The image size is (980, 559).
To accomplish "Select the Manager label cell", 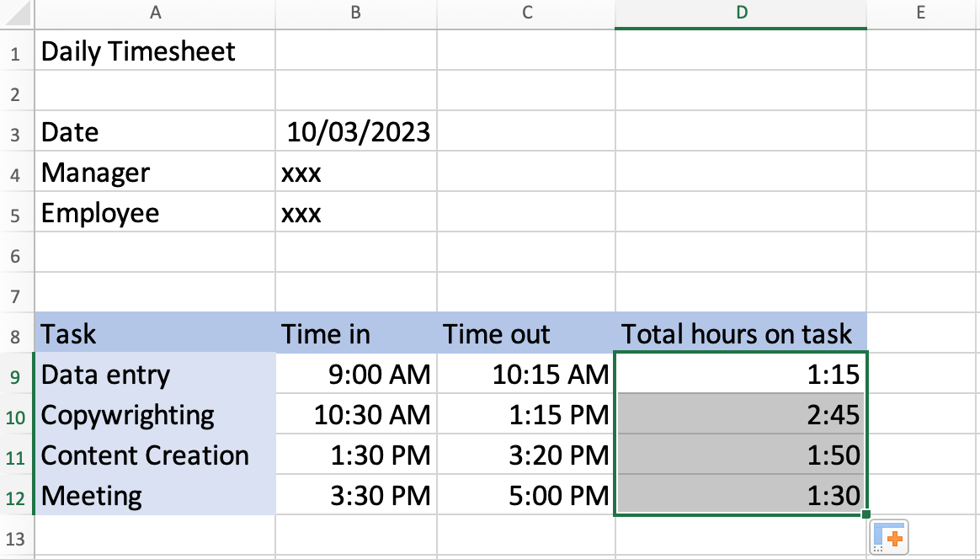I will point(155,173).
